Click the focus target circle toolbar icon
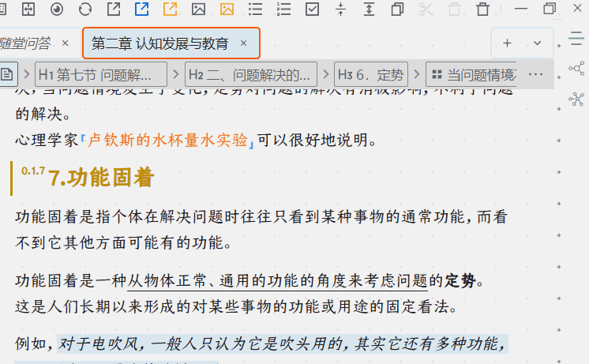 (57, 9)
